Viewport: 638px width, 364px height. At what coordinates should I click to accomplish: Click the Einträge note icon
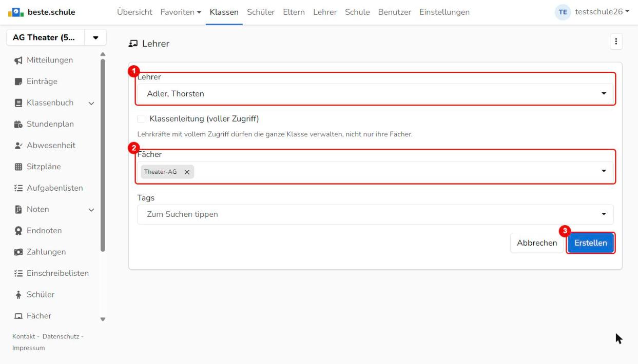[18, 82]
